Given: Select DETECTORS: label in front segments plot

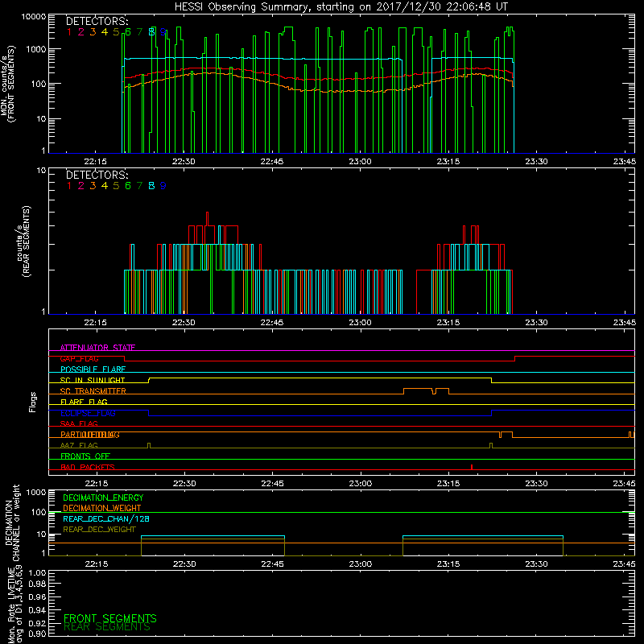Looking at the screenshot, I should tap(97, 22).
